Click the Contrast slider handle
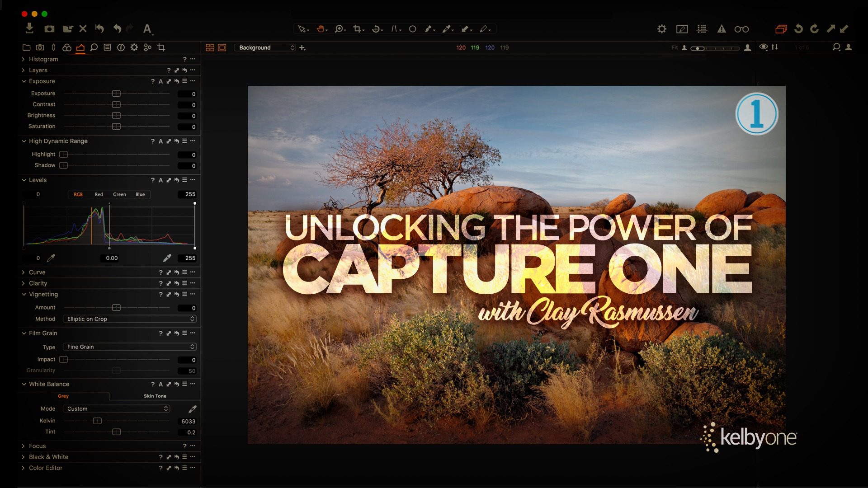The image size is (868, 488). pyautogui.click(x=116, y=104)
